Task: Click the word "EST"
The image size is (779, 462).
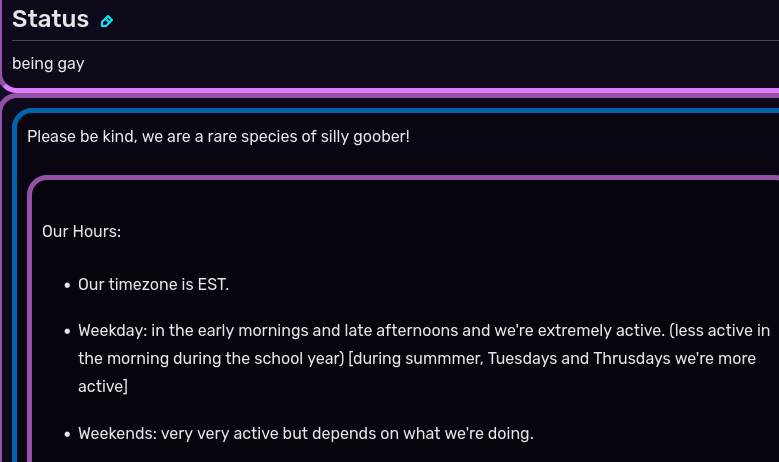Action: point(210,285)
